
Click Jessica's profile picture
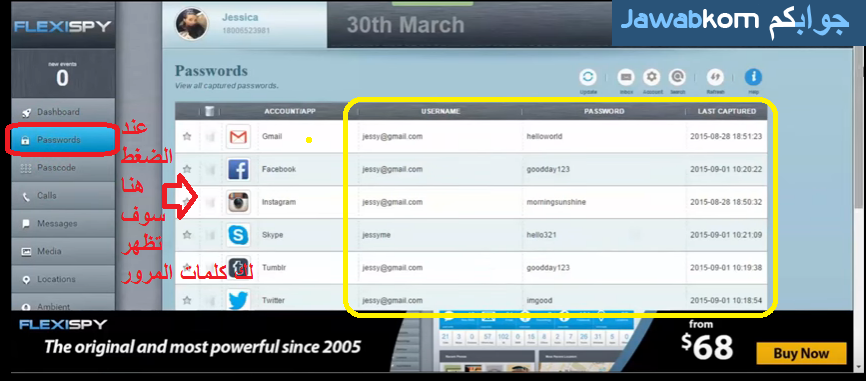[192, 24]
